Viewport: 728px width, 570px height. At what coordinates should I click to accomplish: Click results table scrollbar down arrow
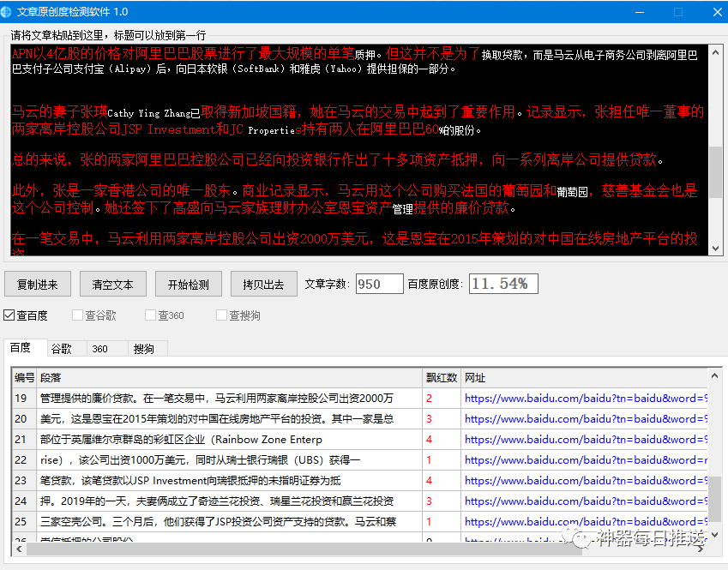[714, 535]
